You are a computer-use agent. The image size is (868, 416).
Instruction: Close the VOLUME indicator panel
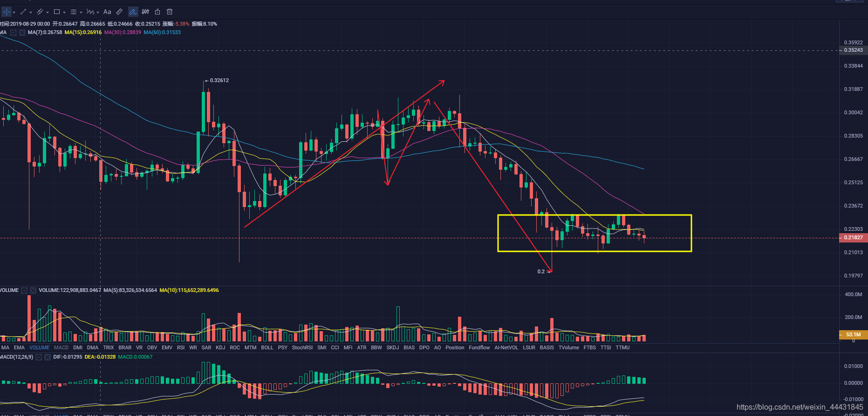[x=33, y=291]
